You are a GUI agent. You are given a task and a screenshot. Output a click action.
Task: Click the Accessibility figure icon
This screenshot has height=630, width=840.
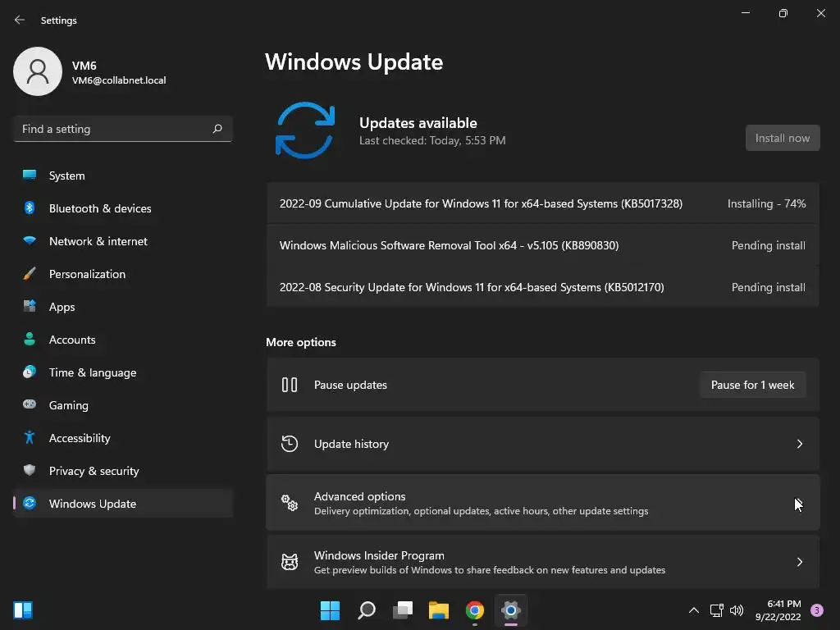pos(30,438)
